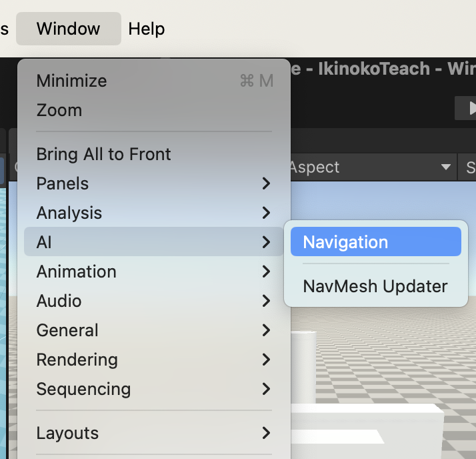This screenshot has width=476, height=459.
Task: Expand the Layouts submenu arrow
Action: pos(266,433)
